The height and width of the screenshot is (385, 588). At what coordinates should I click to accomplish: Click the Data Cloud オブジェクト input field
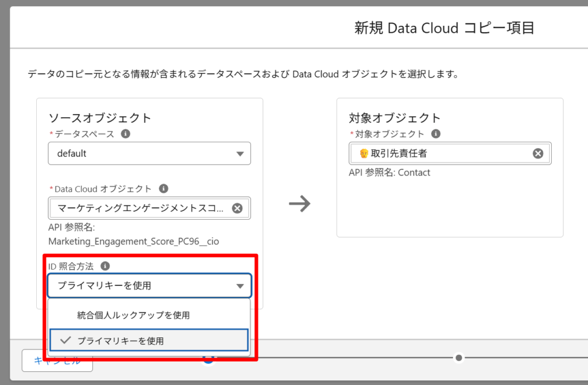pyautogui.click(x=149, y=208)
